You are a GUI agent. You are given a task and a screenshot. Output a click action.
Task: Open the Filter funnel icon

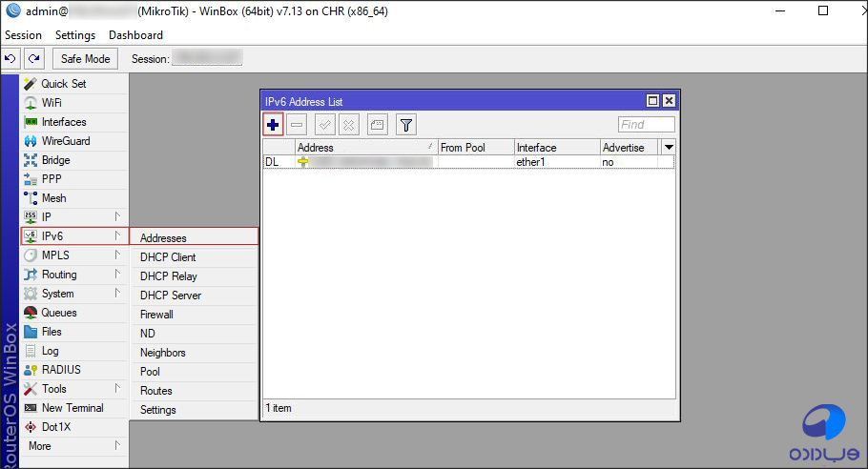406,125
